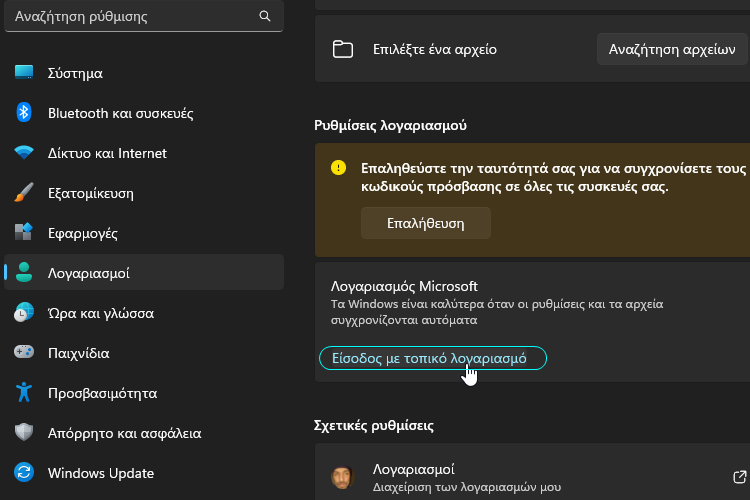Screen dimensions: 750x500
Task: Focus the Αναζήτηση ρύθμισης search field
Action: tap(144, 16)
